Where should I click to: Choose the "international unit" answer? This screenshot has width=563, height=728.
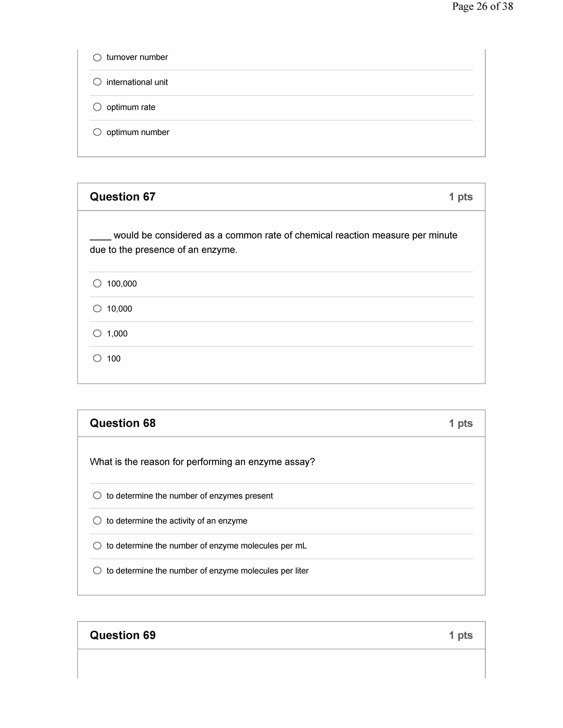pyautogui.click(x=97, y=82)
